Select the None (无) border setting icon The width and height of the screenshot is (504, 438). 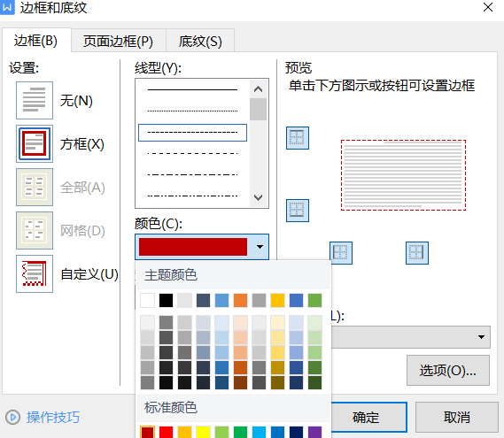35,100
